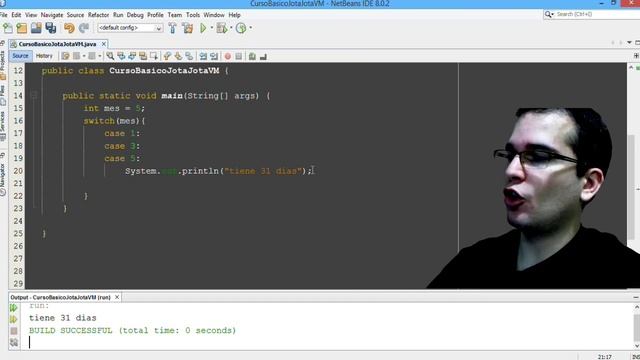Open the File menu
Screen dimensions: 640x360
tap(3, 15)
